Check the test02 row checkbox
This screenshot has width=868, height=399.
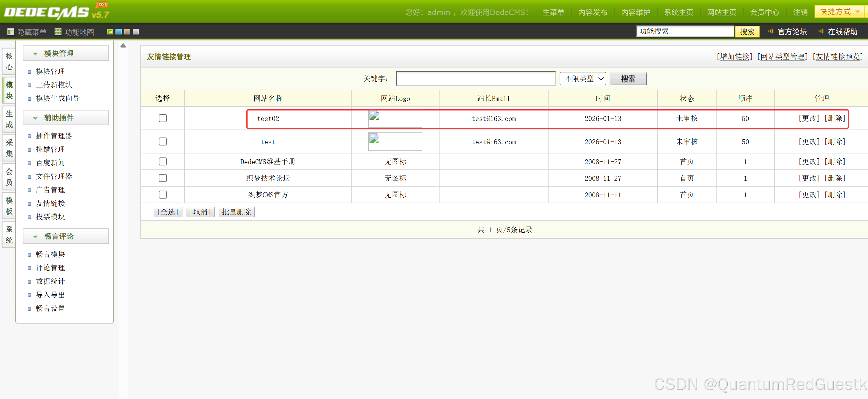(x=162, y=118)
